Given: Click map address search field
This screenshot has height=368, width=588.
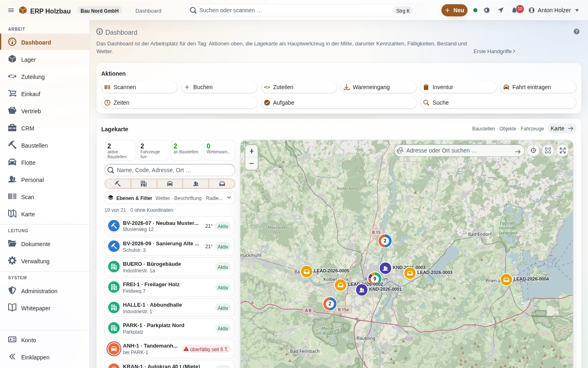Looking at the screenshot, I should click(x=459, y=150).
